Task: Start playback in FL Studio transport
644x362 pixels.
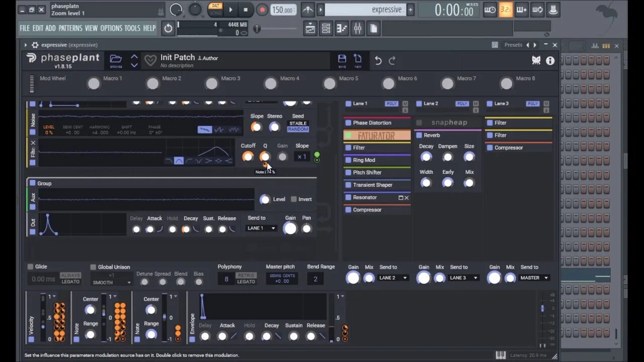Action: [230, 10]
